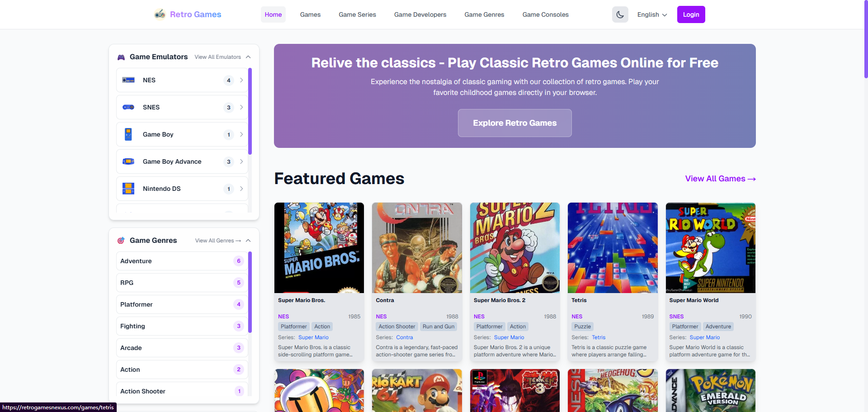
Task: Click the Puzzle tag on Tetris card
Action: (582, 327)
